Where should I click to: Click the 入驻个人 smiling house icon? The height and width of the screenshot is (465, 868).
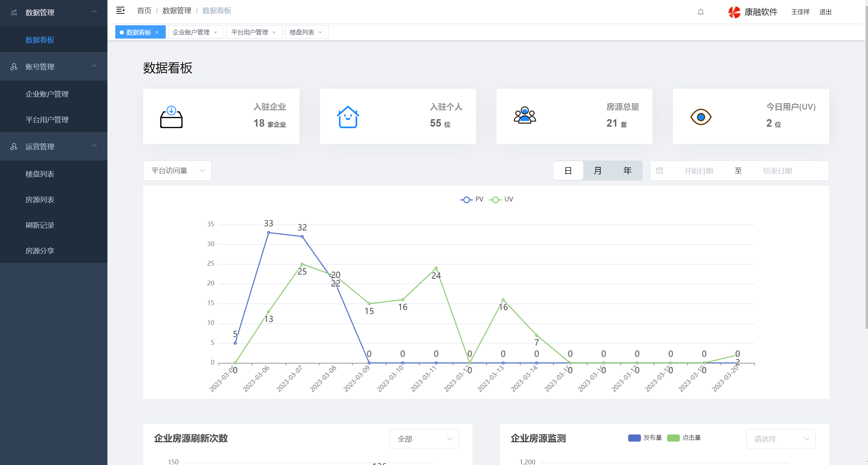click(x=348, y=117)
